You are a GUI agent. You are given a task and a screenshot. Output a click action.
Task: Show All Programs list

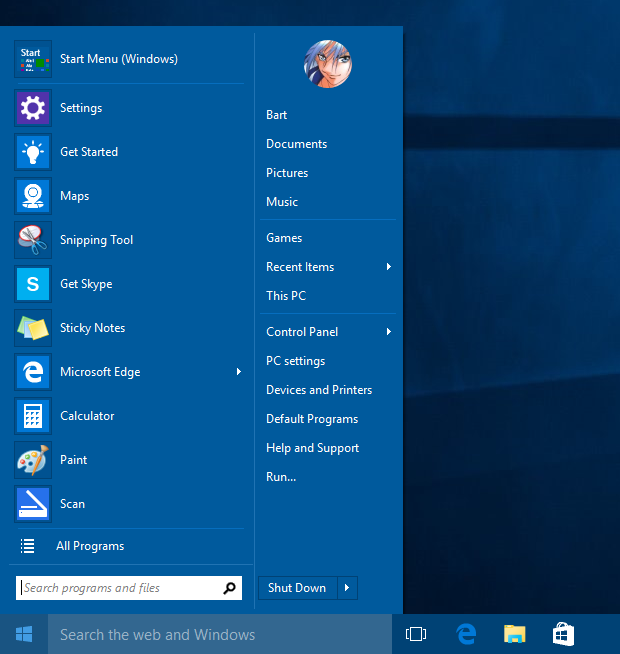point(90,546)
